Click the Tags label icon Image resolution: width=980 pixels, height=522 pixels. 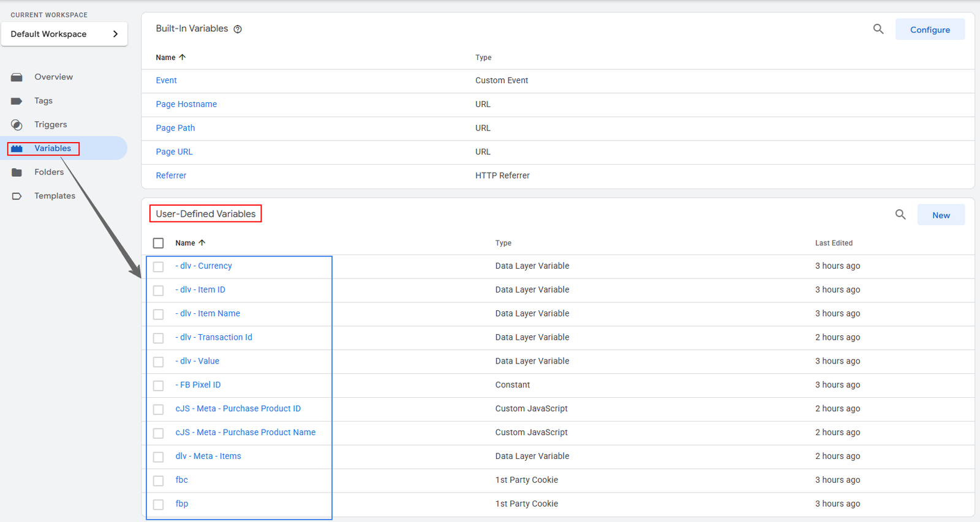click(17, 101)
